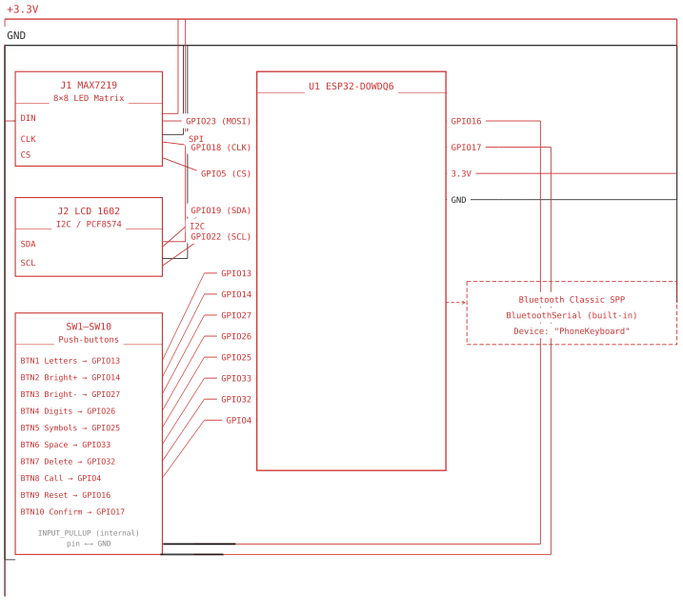Image resolution: width=683 pixels, height=616 pixels.
Task: Select the SCL pin of J2
Action: point(28,263)
